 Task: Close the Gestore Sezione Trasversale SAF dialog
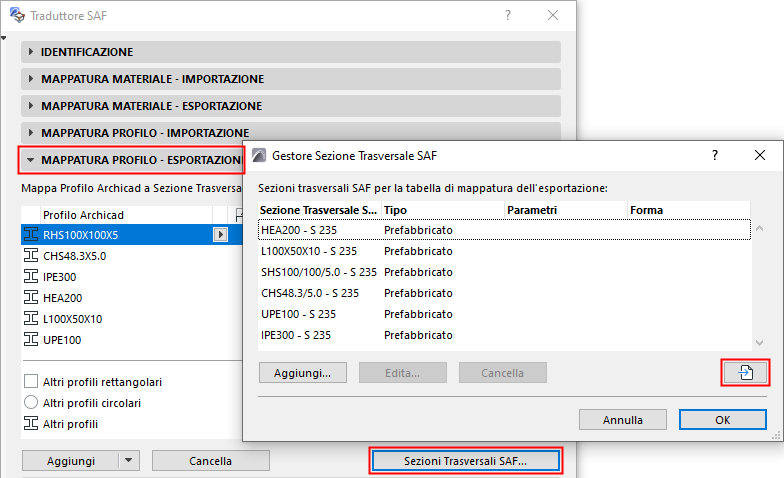pyautogui.click(x=760, y=156)
